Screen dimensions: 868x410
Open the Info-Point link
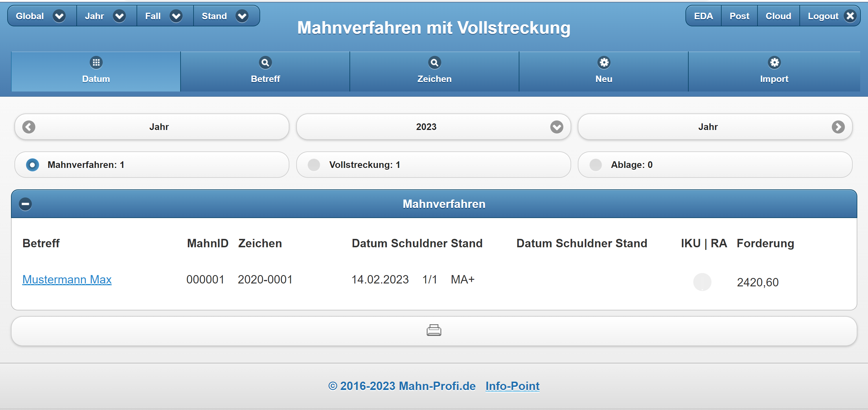point(512,386)
